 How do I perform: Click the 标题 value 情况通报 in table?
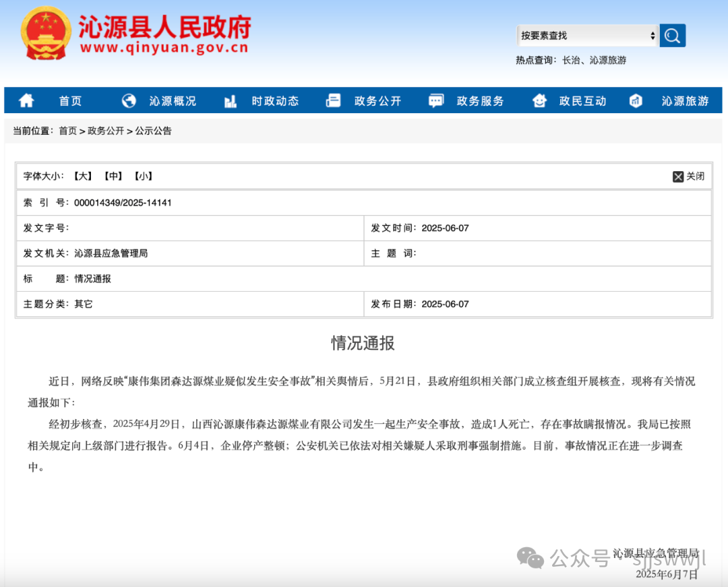(93, 279)
